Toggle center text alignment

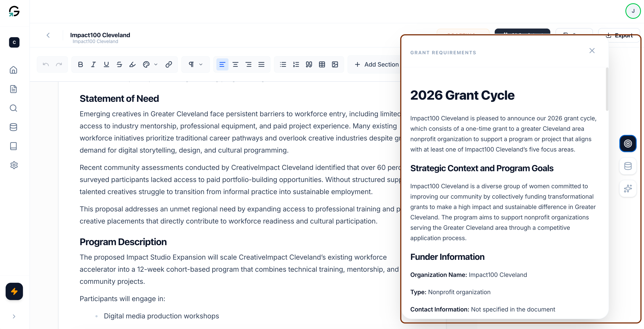pos(235,64)
